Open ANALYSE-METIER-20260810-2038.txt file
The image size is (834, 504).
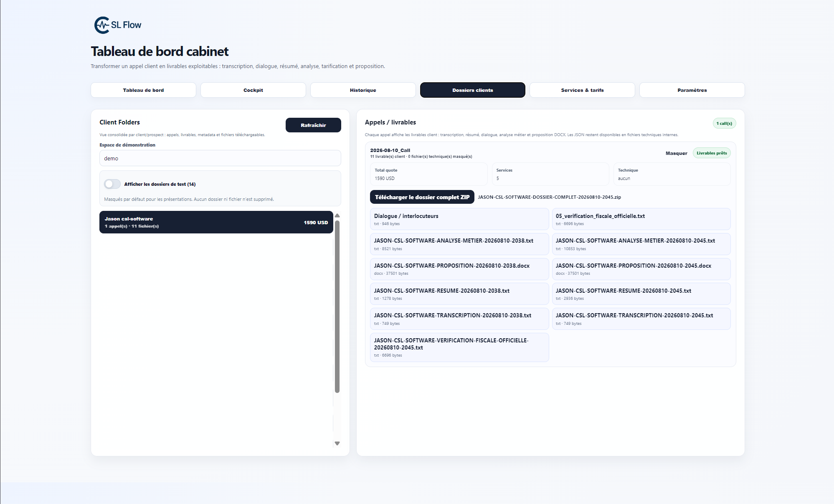pos(459,244)
